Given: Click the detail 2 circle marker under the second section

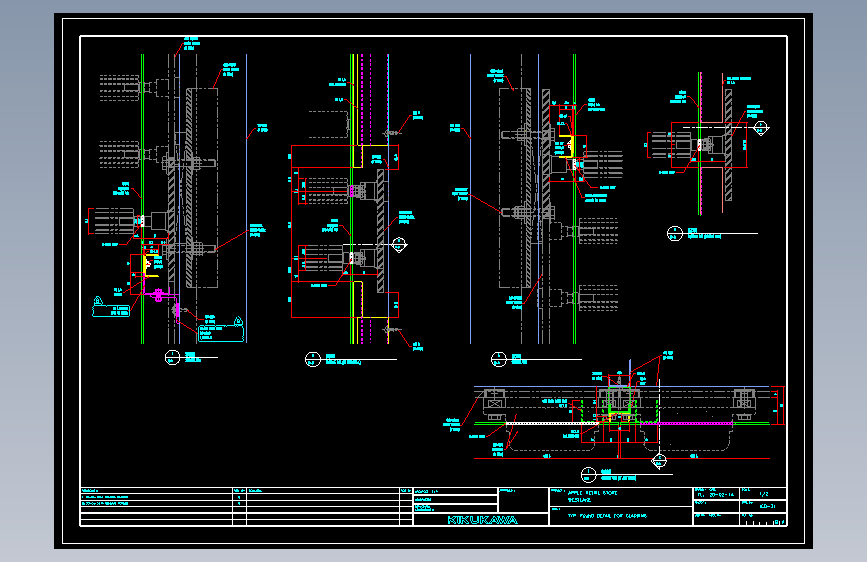Looking at the screenshot, I should pos(313,360).
